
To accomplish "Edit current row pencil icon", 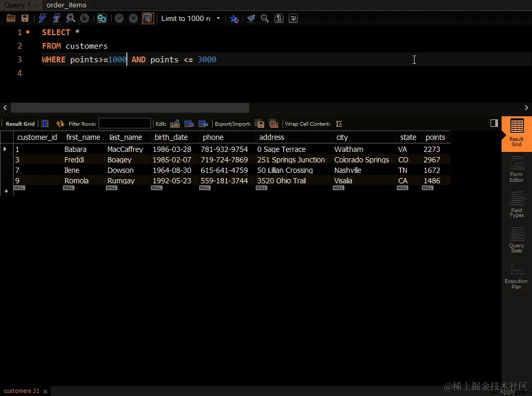I will coord(175,124).
